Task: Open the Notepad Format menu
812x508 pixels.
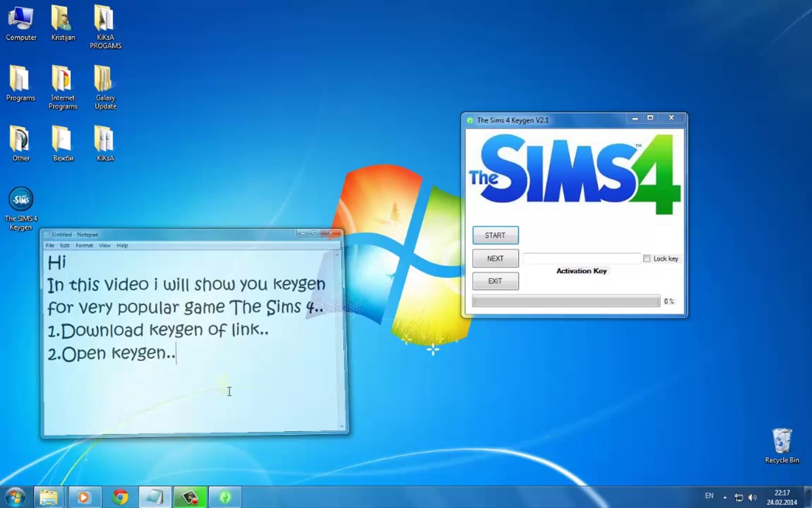Action: click(x=85, y=246)
